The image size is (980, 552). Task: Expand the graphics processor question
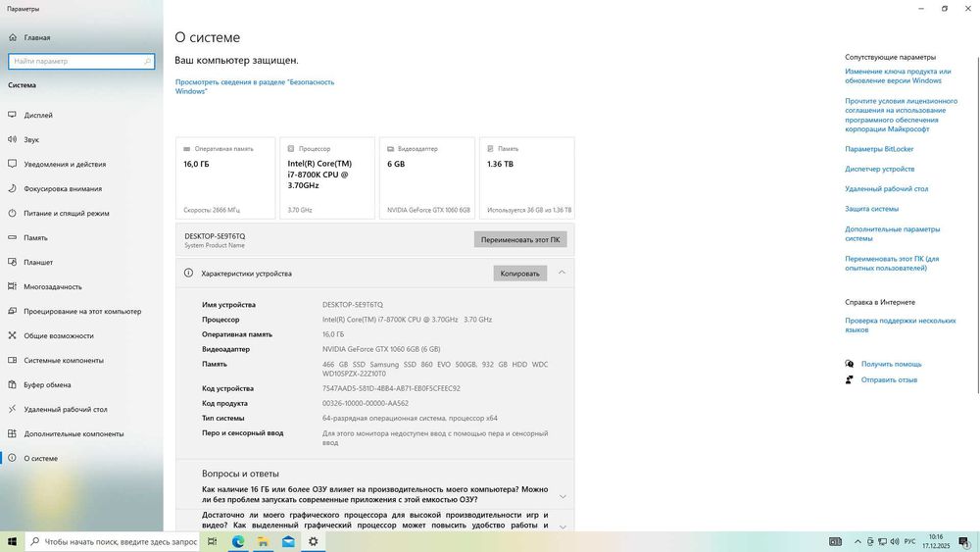[563, 527]
